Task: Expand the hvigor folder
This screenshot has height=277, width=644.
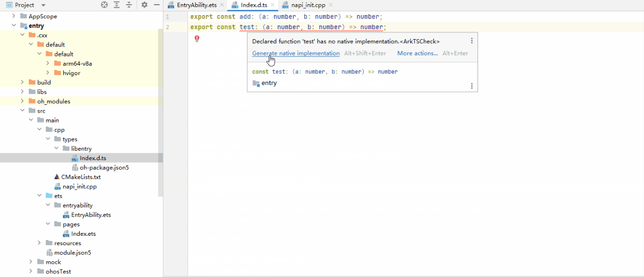Action: tap(48, 73)
